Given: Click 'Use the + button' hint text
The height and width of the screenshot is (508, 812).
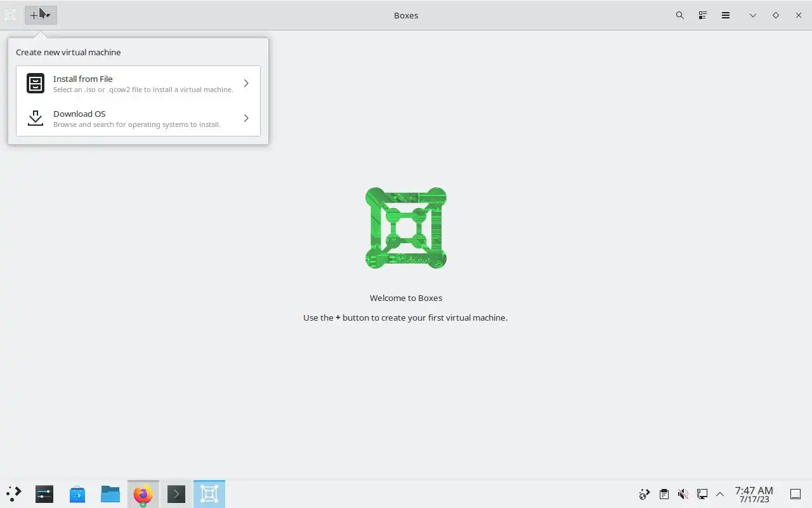Looking at the screenshot, I should click(x=405, y=317).
